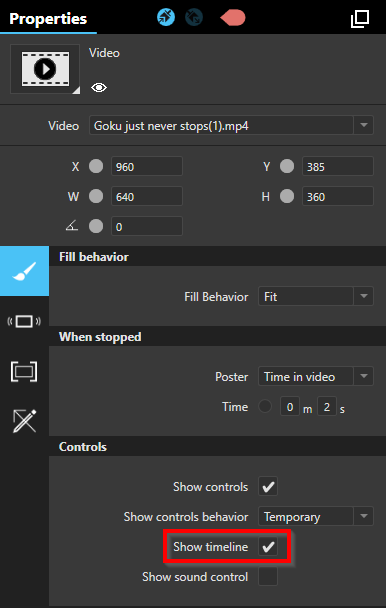
Task: Open the Fill Behavior dropdown
Action: point(316,296)
